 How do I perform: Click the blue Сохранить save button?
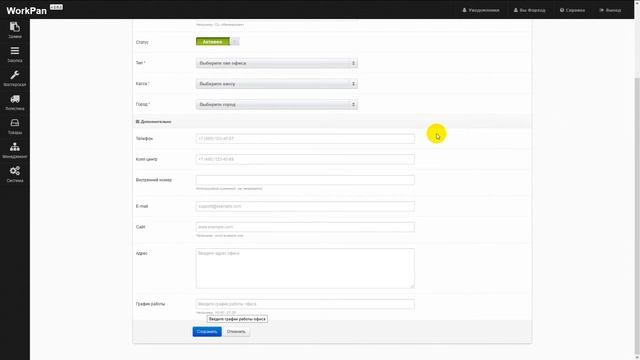207,331
